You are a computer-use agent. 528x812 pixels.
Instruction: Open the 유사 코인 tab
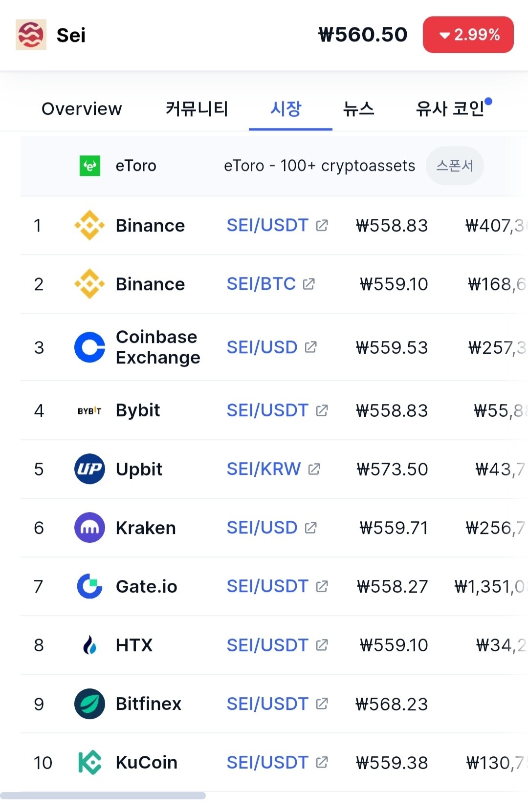[450, 109]
